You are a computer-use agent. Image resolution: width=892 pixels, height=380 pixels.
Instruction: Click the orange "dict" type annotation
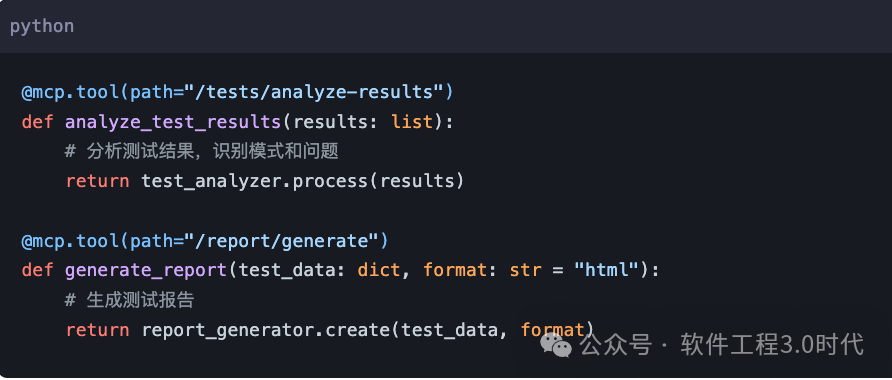click(379, 270)
